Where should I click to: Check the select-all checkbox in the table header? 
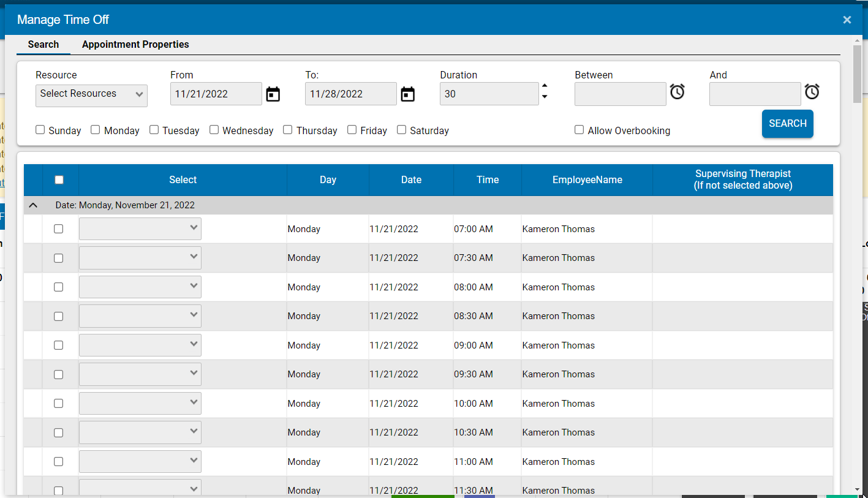tap(59, 179)
